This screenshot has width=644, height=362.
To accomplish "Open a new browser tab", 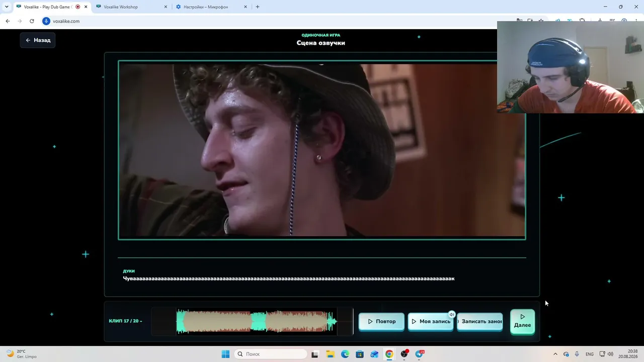I will (x=258, y=7).
